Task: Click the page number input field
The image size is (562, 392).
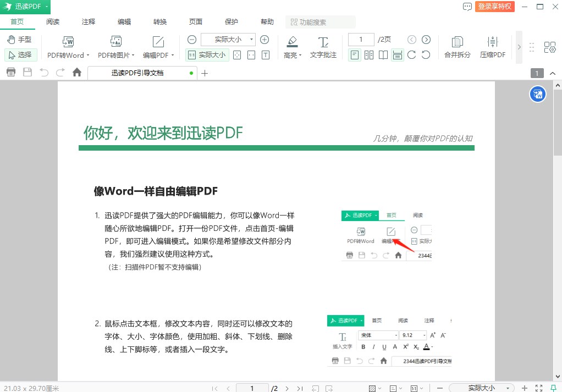Action: coord(361,39)
